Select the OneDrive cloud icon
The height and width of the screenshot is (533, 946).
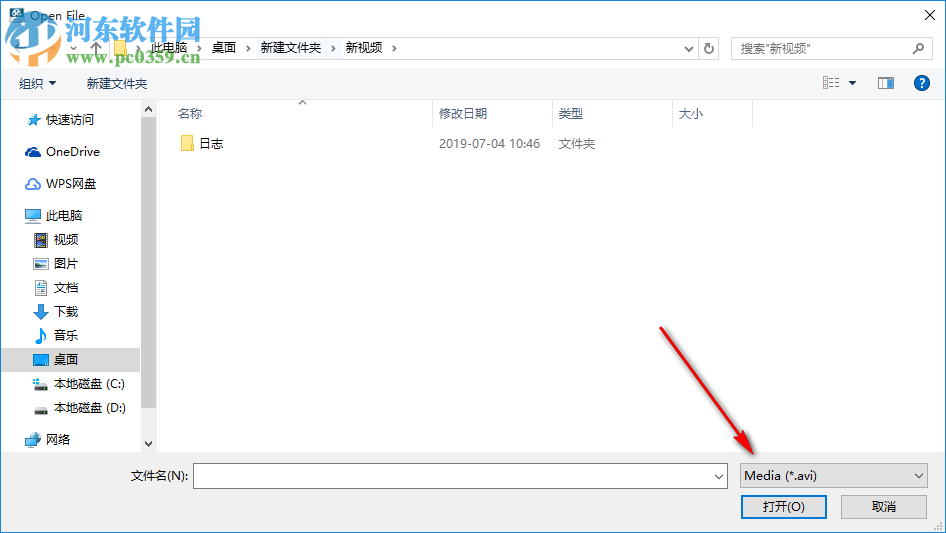[x=33, y=152]
